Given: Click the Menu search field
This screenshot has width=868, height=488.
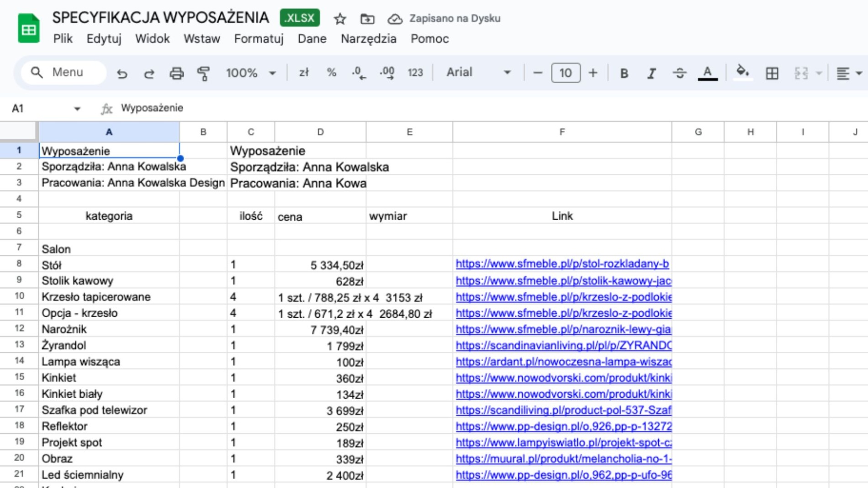Looking at the screenshot, I should pyautogui.click(x=64, y=73).
